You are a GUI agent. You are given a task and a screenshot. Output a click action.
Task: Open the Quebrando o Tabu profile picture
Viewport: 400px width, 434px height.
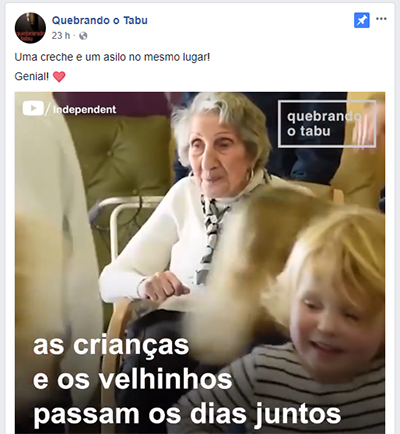(x=30, y=28)
